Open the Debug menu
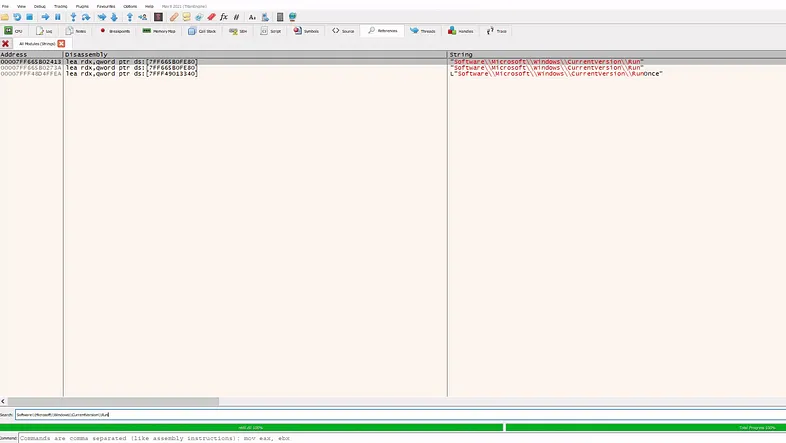The height and width of the screenshot is (443, 786). tap(40, 7)
